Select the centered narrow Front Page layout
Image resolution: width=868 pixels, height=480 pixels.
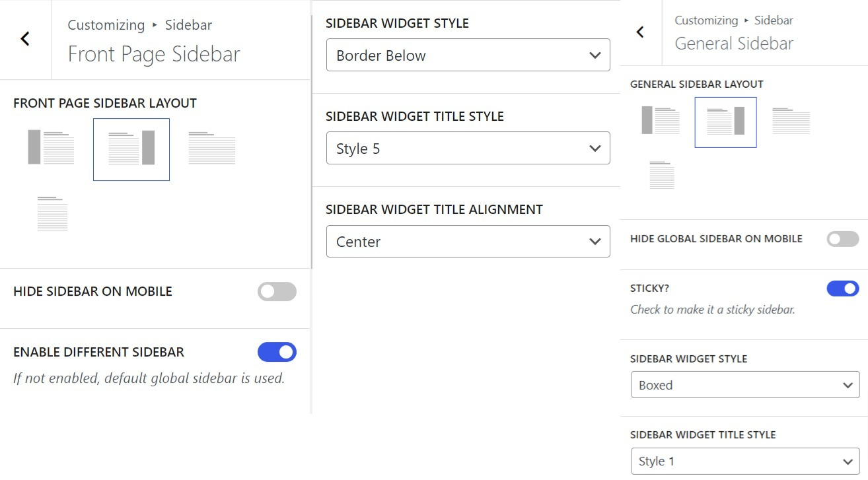pos(52,213)
